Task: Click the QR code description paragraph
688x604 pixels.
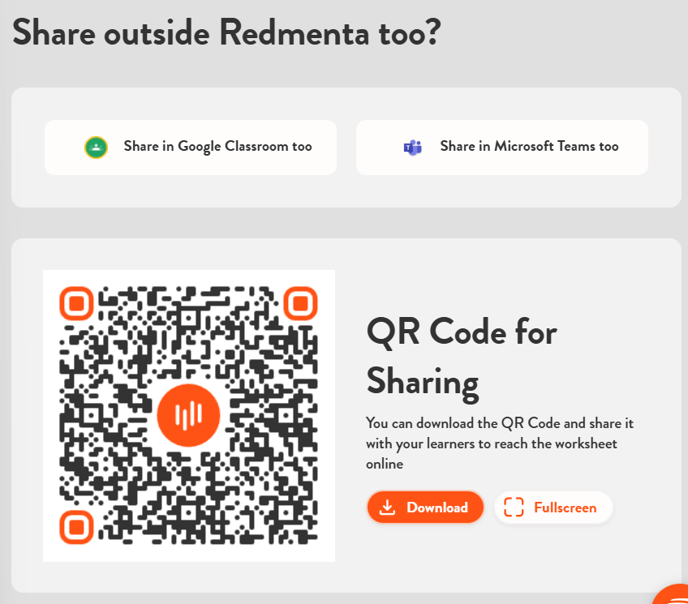Action: tap(499, 443)
